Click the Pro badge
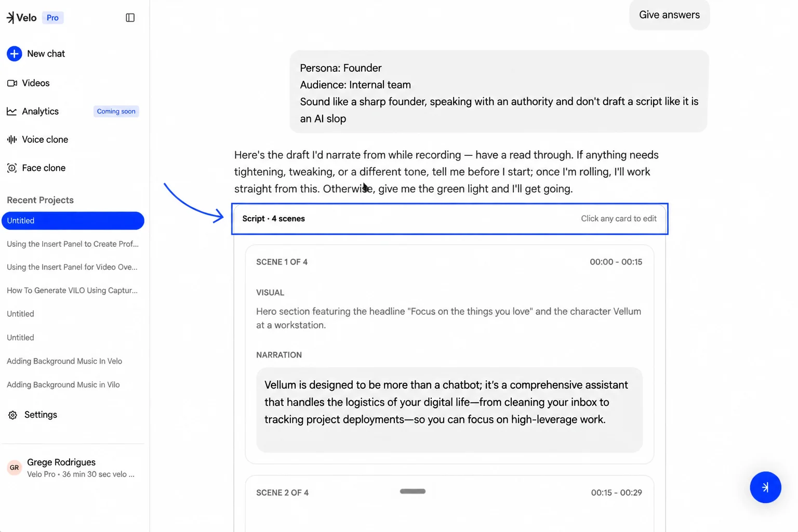The height and width of the screenshot is (532, 798). [52, 18]
